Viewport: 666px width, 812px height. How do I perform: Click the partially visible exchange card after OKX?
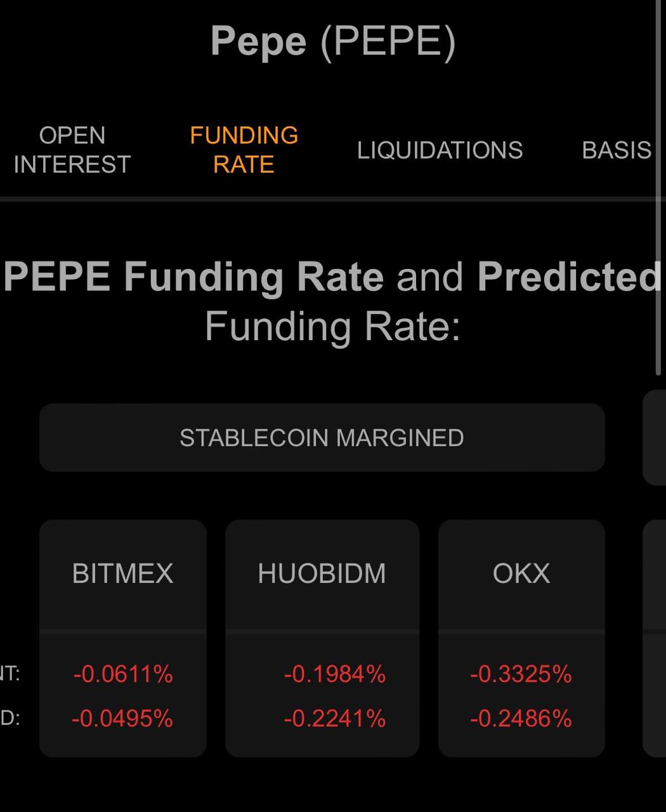655,638
